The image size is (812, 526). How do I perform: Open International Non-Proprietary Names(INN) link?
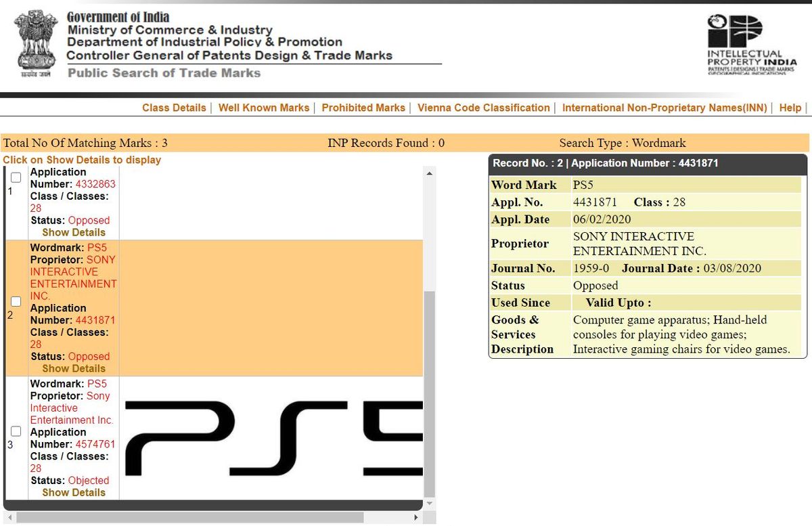pos(664,108)
